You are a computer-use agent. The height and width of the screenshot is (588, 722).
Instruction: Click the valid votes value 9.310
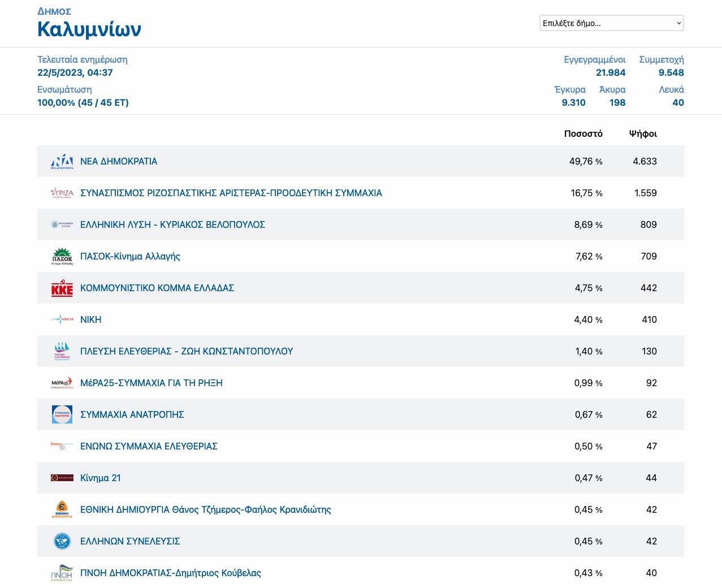pos(573,102)
